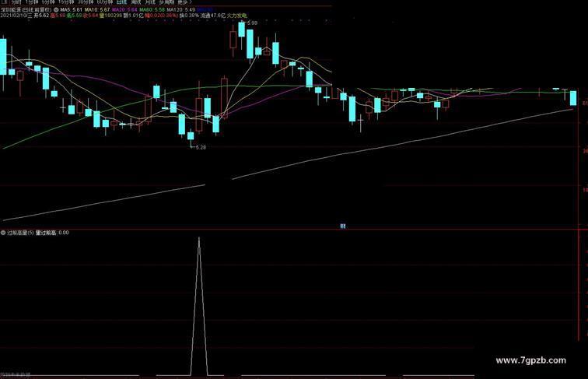Select the 1分钟 period tab

(31, 2)
